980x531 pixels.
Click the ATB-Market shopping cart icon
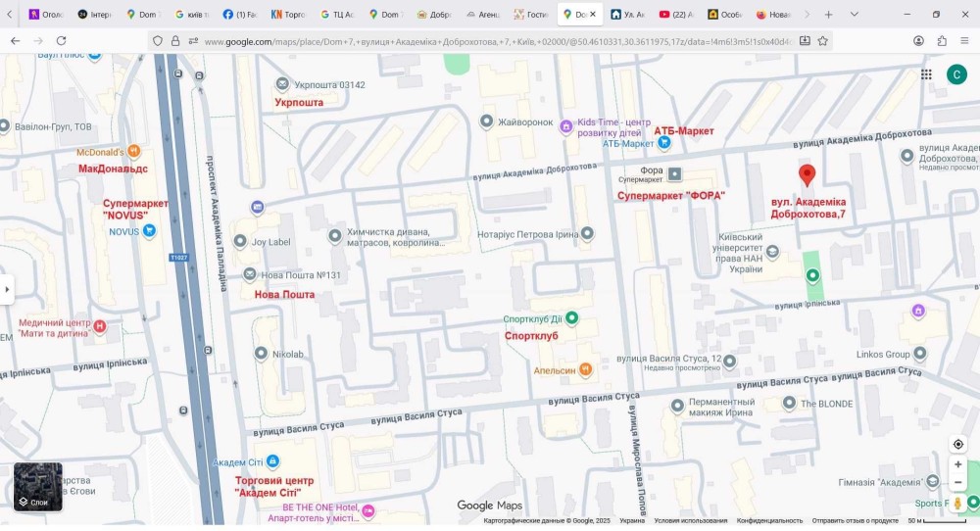pyautogui.click(x=664, y=143)
